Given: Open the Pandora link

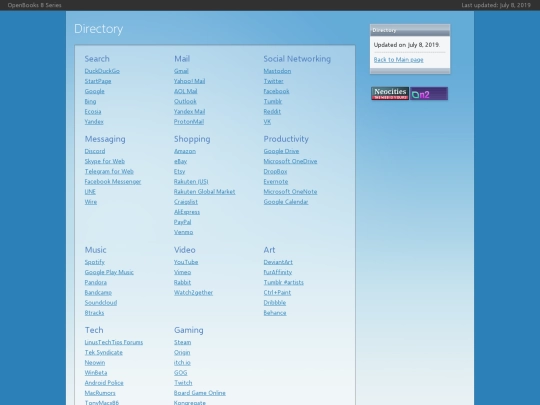Looking at the screenshot, I should click(96, 282).
